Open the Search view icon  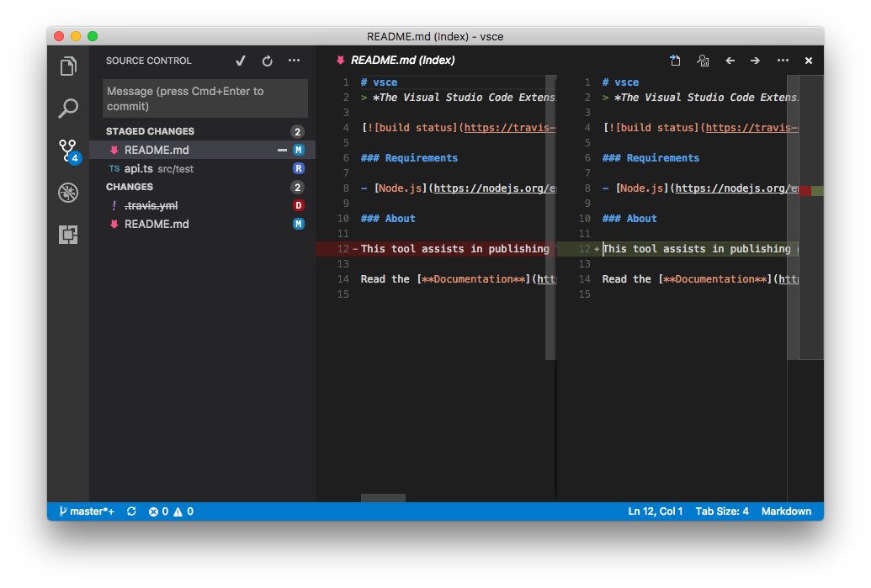pyautogui.click(x=68, y=109)
